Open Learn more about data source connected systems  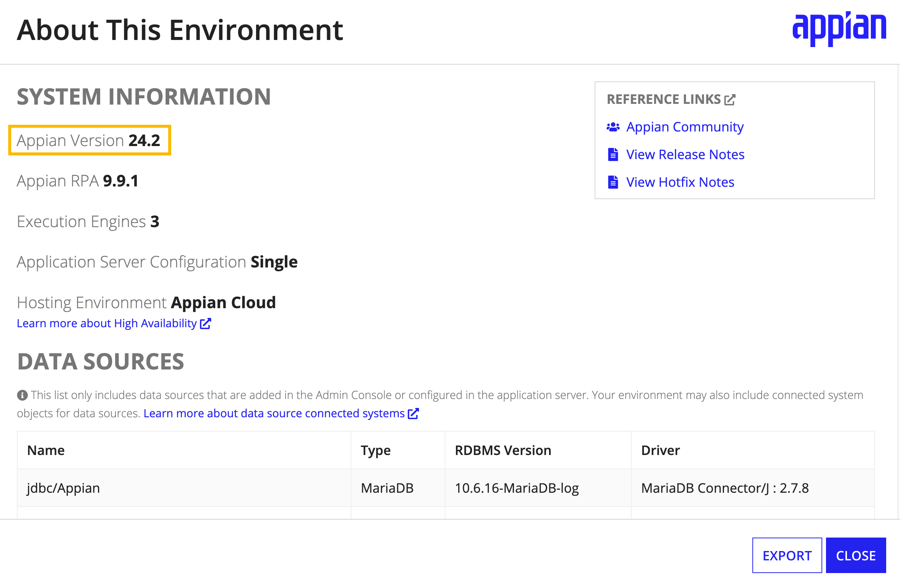[274, 414]
